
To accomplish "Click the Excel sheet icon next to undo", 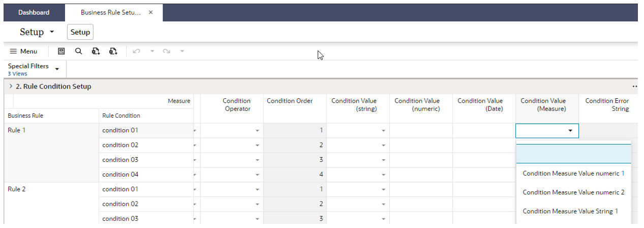I will click(113, 51).
